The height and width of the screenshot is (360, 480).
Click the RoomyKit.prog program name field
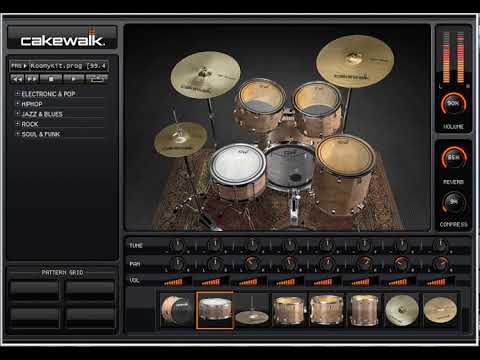[68, 66]
